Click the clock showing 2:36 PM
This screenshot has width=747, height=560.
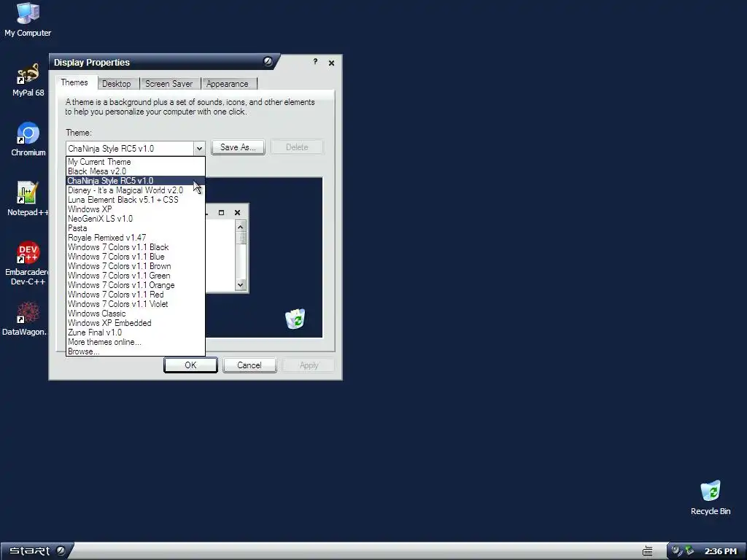[x=720, y=551]
